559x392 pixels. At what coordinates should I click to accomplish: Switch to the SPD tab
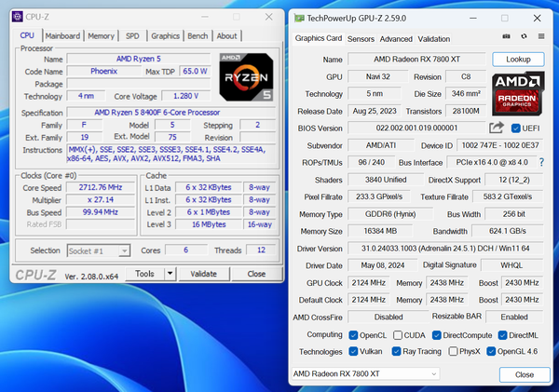(132, 36)
